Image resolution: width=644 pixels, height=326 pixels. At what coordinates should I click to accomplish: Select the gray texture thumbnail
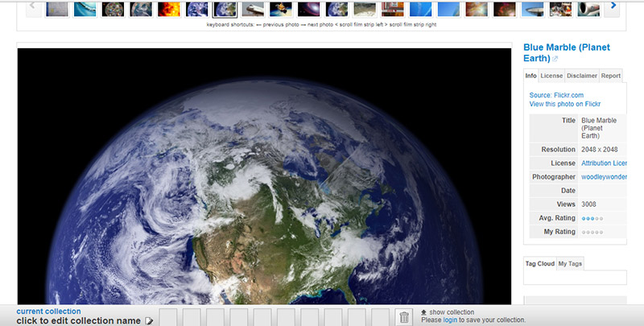coord(57,9)
